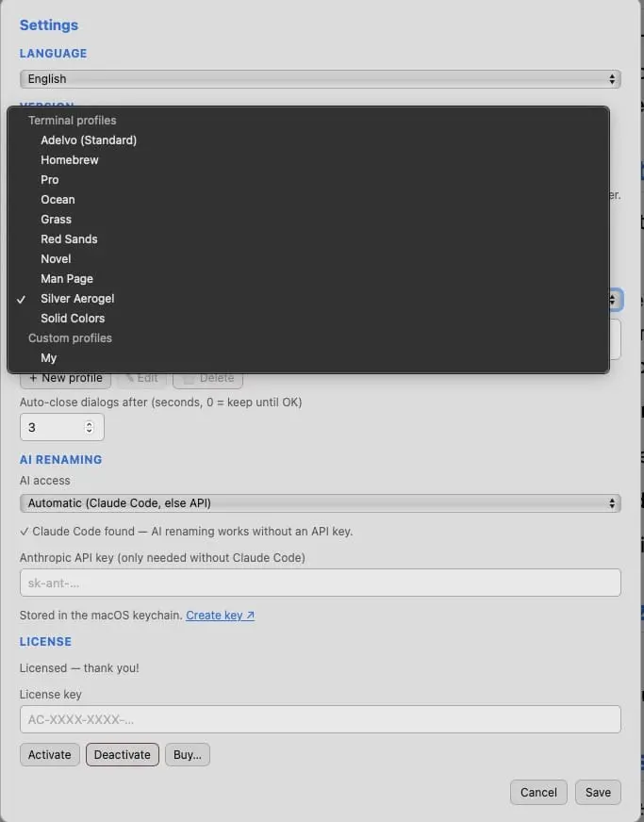
Task: Choose Adelvo (Standard) terminal profile
Action: (308, 140)
